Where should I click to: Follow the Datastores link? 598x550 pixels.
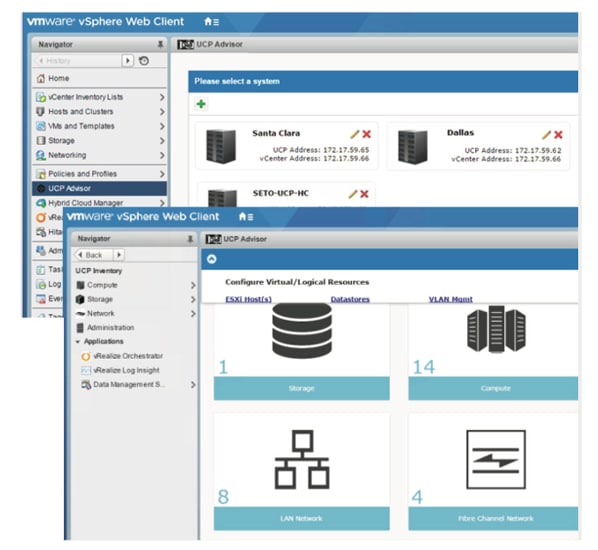[350, 299]
